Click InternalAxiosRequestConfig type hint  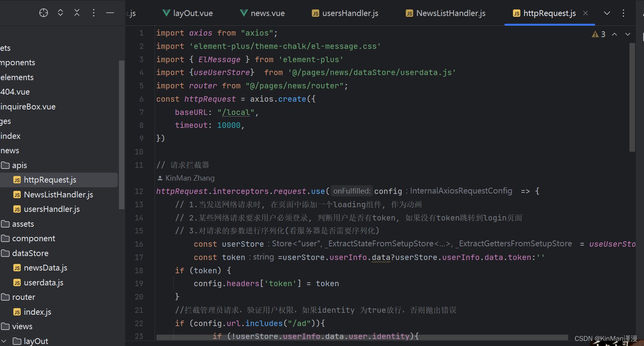pos(461,191)
